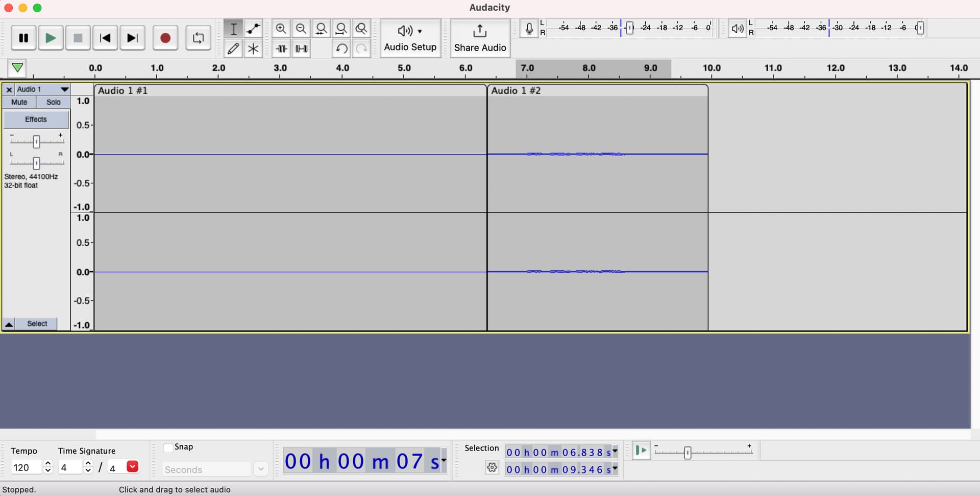The image size is (980, 496).
Task: Open the Audio Setup dropdown
Action: pyautogui.click(x=410, y=38)
